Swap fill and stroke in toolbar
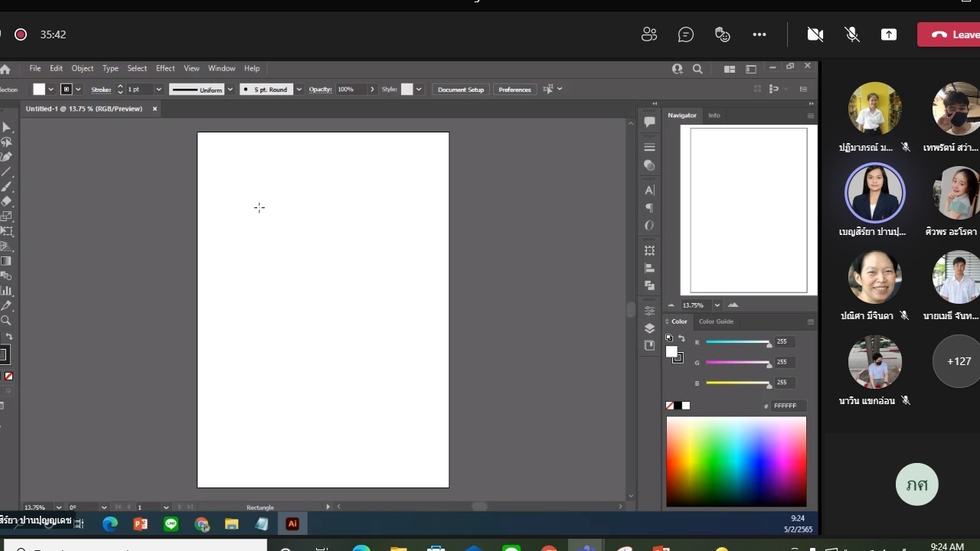Viewport: 980px width, 551px height. click(x=10, y=337)
